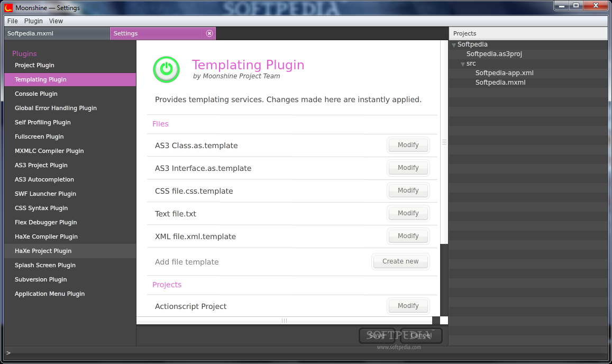Select HaXe Compiler Plugin

70,236
